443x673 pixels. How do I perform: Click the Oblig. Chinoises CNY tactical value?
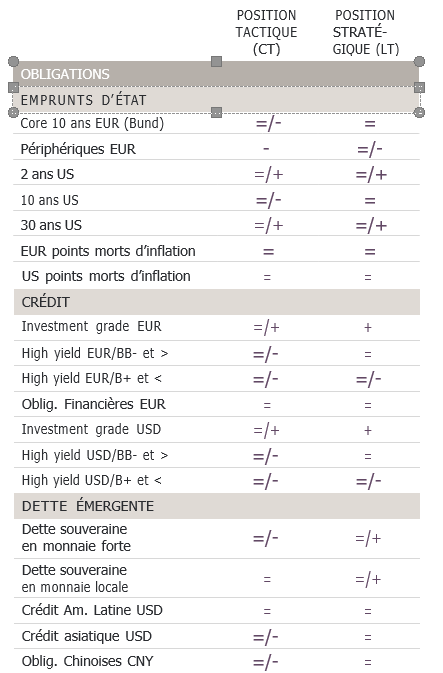coord(266,662)
